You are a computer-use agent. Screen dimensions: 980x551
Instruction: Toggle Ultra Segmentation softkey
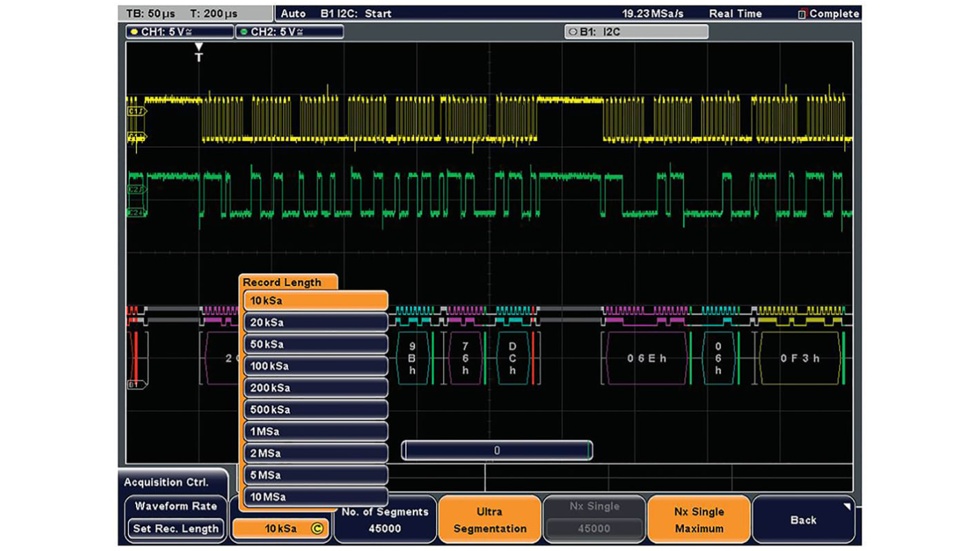coord(490,520)
